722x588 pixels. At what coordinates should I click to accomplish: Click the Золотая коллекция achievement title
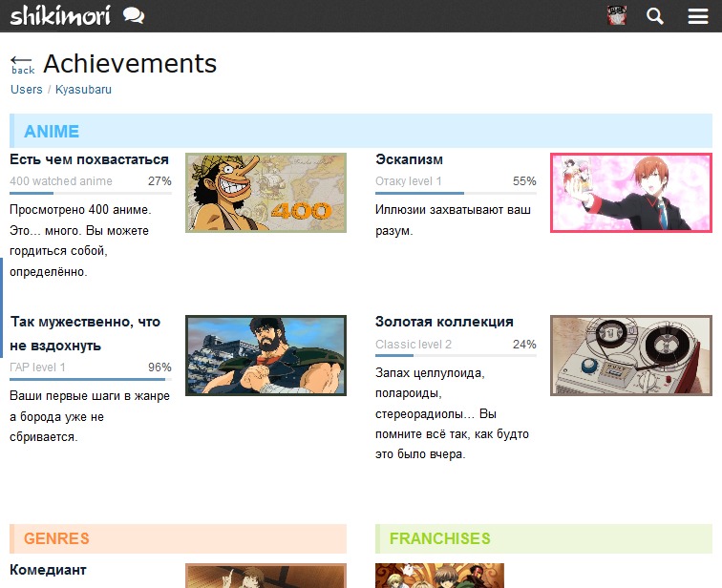point(444,322)
